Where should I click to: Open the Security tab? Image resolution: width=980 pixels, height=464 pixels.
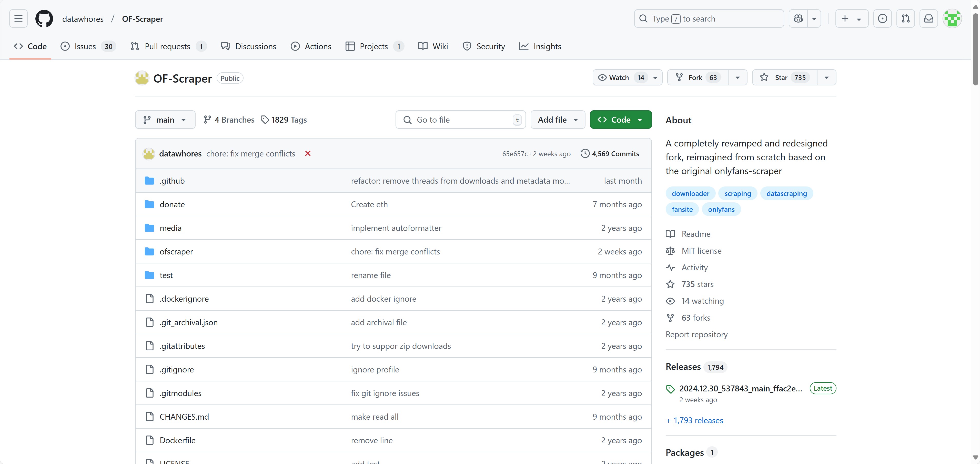pyautogui.click(x=483, y=46)
